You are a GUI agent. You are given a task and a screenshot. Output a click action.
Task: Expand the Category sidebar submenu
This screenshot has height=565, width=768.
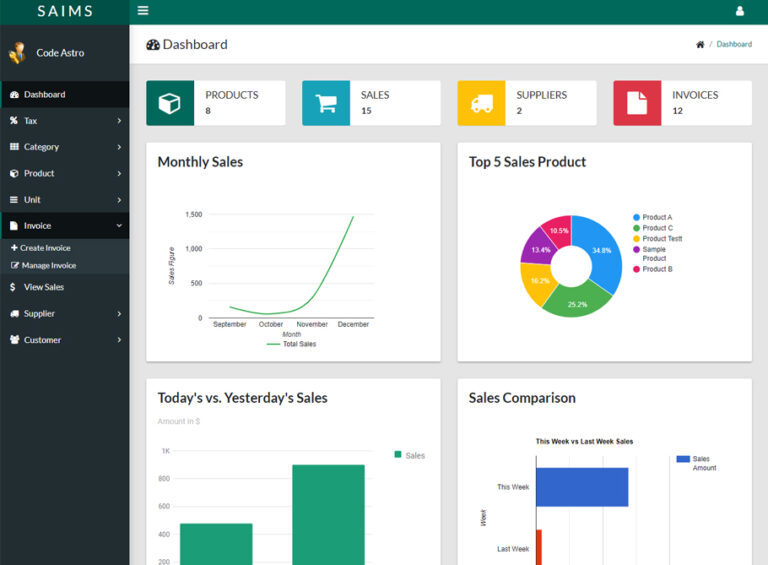(x=64, y=147)
